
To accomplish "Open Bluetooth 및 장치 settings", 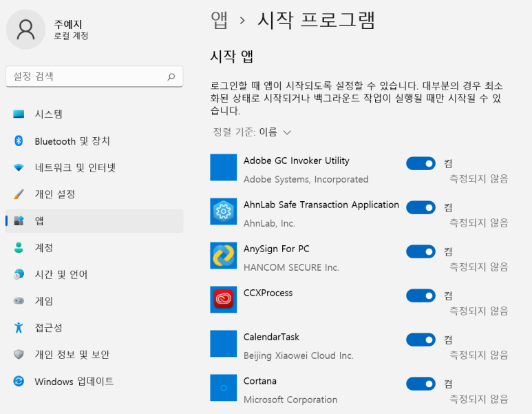I will click(94, 141).
